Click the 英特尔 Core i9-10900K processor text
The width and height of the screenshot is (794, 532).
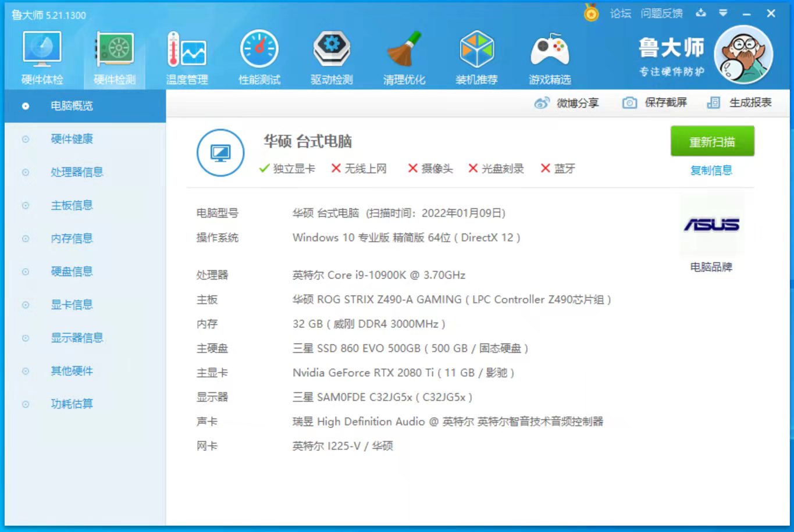coord(379,275)
